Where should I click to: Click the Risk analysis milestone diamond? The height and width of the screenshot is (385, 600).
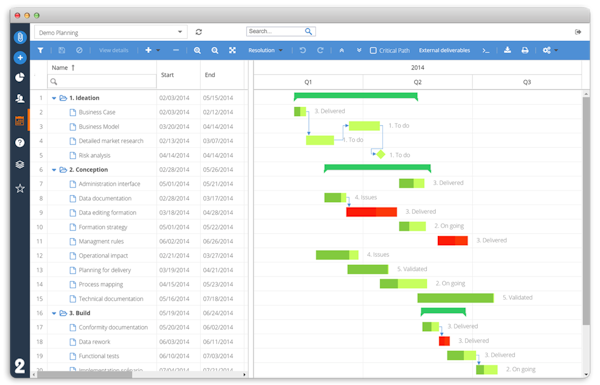click(x=380, y=155)
